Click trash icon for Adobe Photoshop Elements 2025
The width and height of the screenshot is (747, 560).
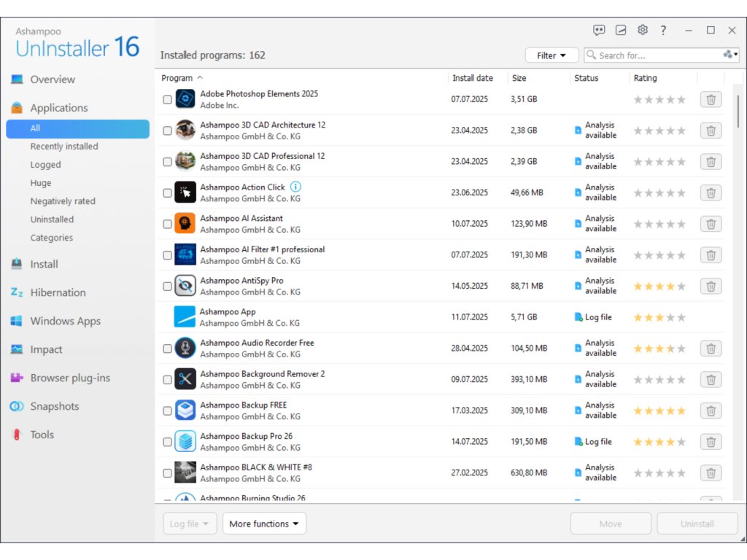(711, 100)
